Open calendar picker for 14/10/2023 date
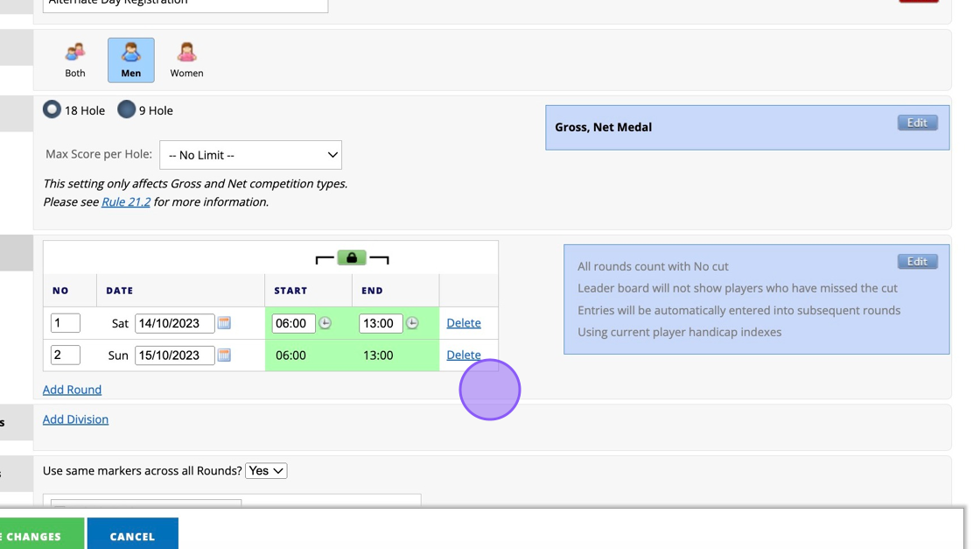Image resolution: width=980 pixels, height=549 pixels. [x=224, y=323]
